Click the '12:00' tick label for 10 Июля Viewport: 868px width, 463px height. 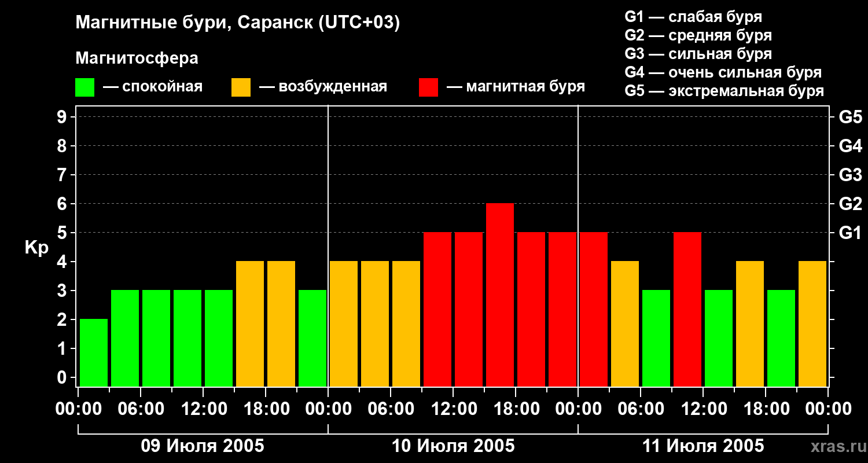point(453,409)
